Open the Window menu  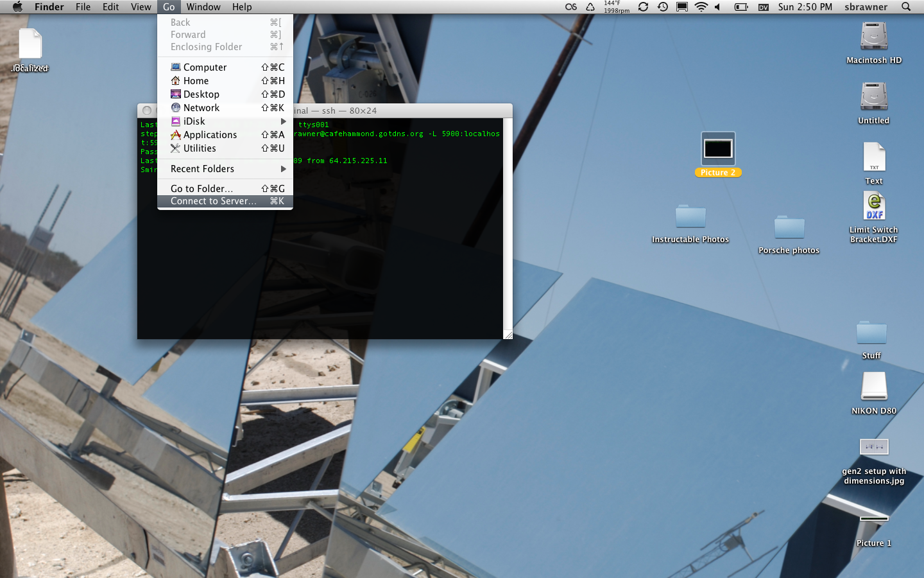tap(203, 7)
